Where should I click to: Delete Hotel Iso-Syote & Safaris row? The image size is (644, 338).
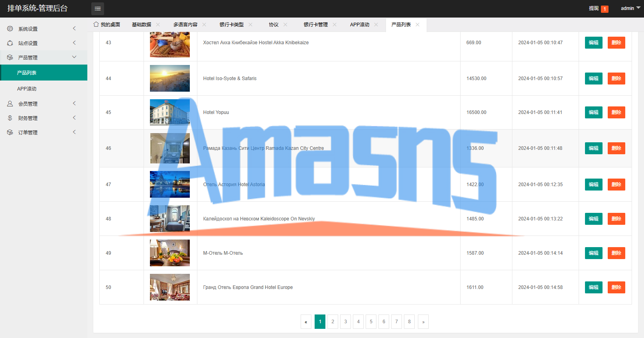(x=616, y=79)
